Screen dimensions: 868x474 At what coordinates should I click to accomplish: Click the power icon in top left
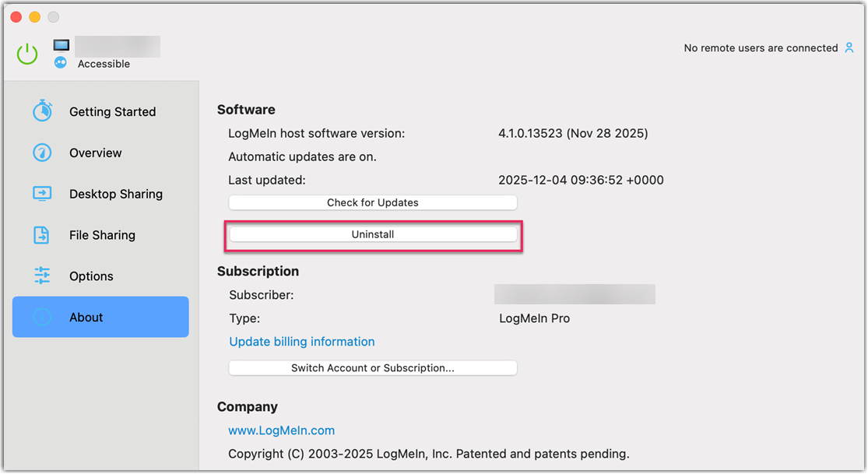coord(26,53)
